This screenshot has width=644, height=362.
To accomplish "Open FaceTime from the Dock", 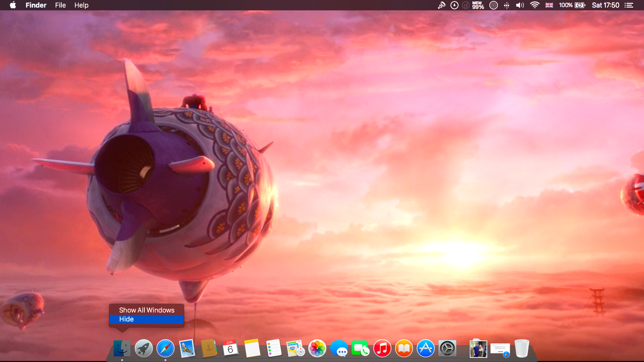I will pyautogui.click(x=361, y=349).
